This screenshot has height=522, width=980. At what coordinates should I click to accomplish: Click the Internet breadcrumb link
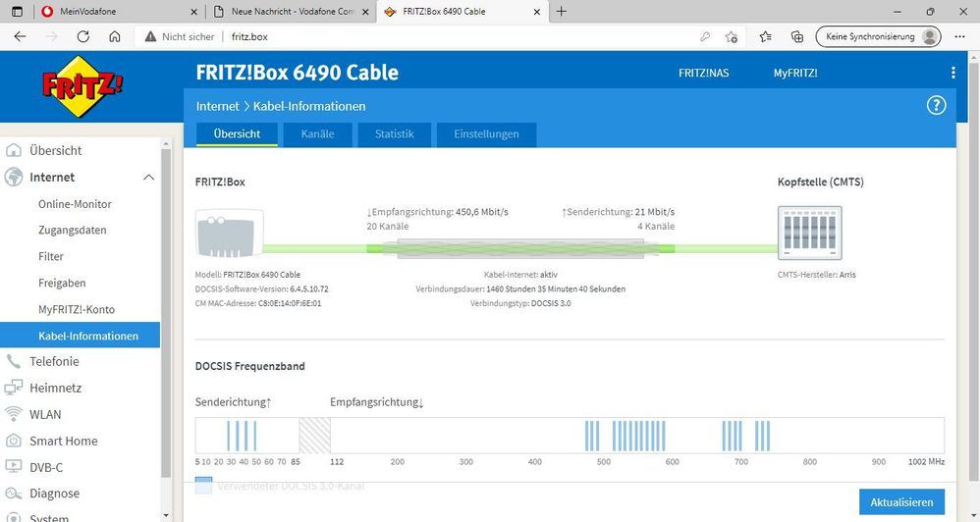(x=217, y=106)
